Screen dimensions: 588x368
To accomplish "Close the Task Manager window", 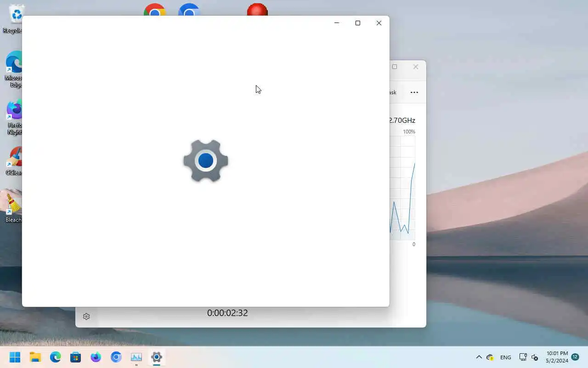I will point(416,67).
